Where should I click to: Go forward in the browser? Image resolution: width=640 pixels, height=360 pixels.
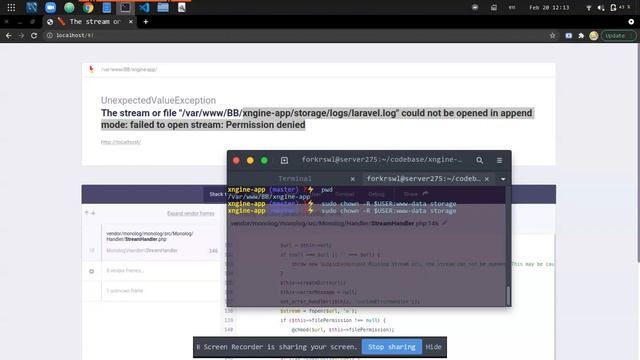[x=21, y=36]
